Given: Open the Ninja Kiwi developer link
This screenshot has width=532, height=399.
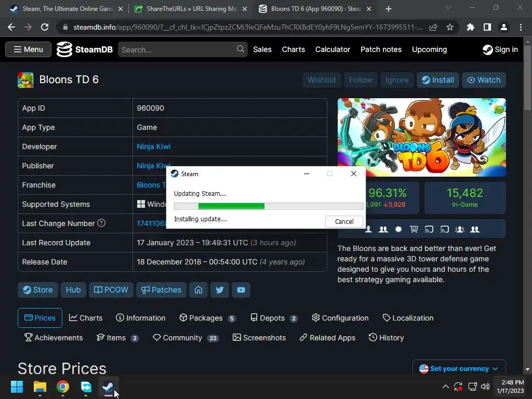Looking at the screenshot, I should click(x=153, y=147).
